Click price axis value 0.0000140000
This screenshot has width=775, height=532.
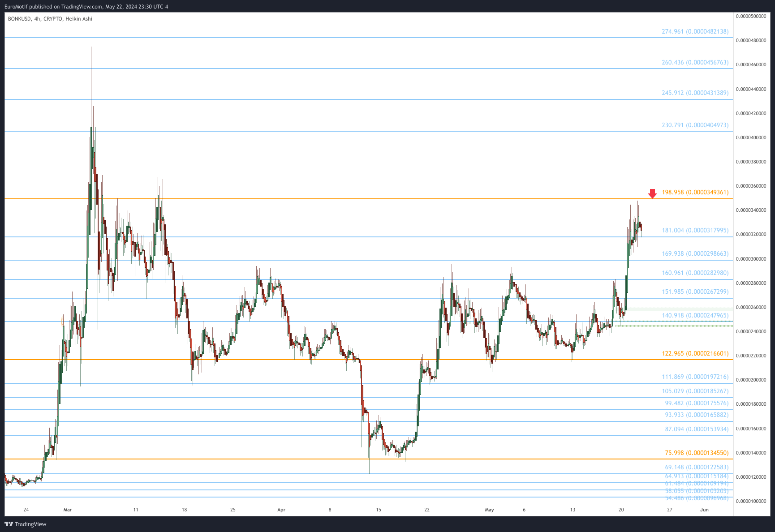pyautogui.click(x=751, y=453)
